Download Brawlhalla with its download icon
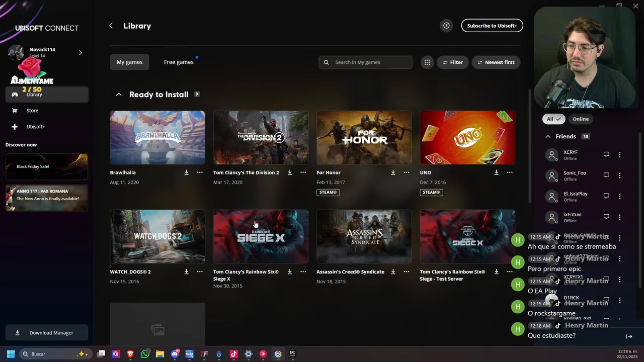The width and height of the screenshot is (644, 362). click(186, 172)
